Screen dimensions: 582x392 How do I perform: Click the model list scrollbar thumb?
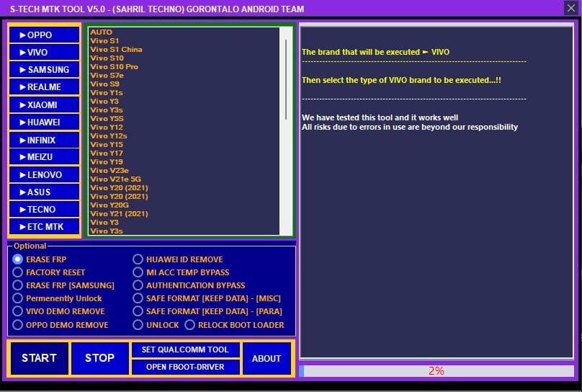286,79
